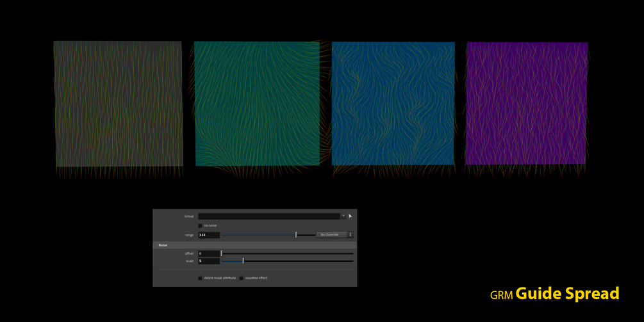Enable the no noise checkbox
Viewport: 644px width, 322px height.
point(200,225)
